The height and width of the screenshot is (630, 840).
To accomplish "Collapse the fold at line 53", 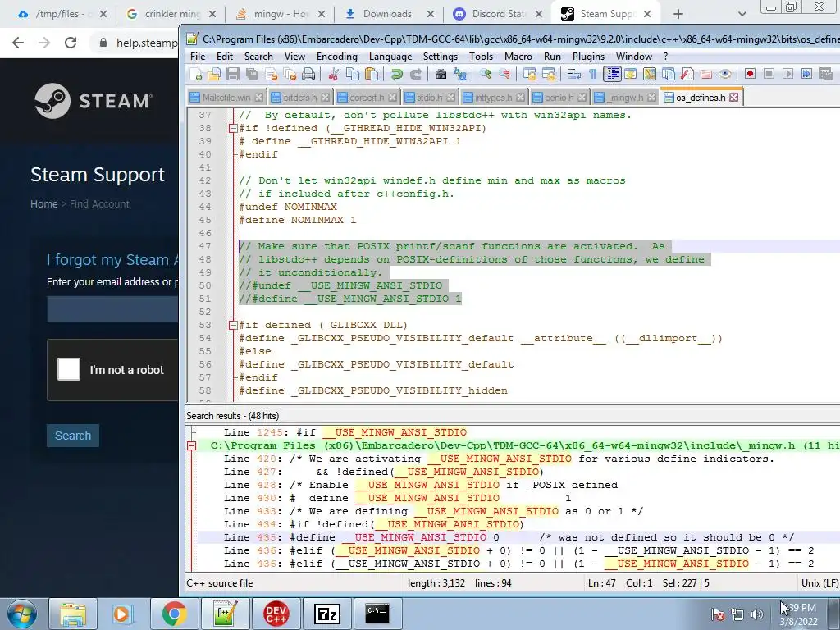I will coord(232,325).
